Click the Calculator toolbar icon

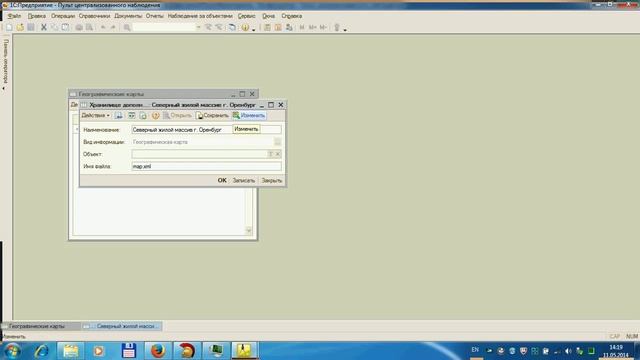[267, 27]
